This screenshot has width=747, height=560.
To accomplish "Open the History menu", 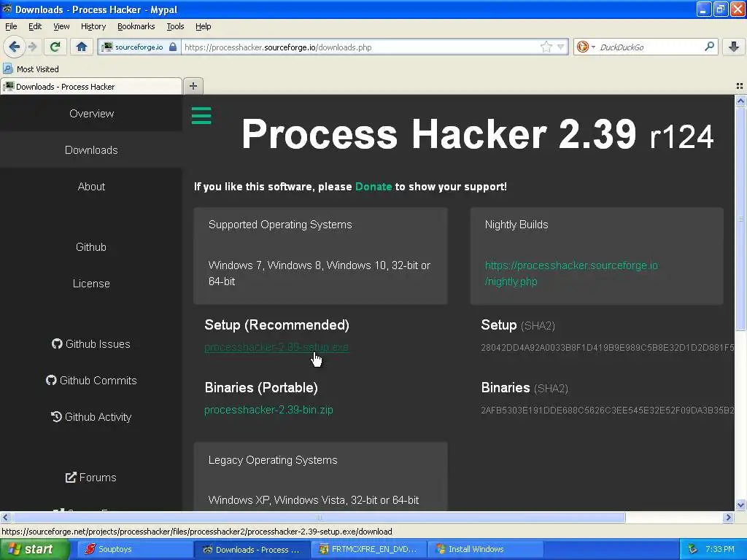I will point(93,26).
